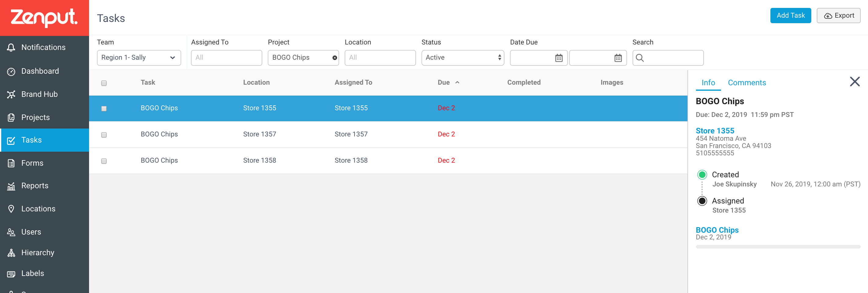Click the end Date Due input

[598, 58]
